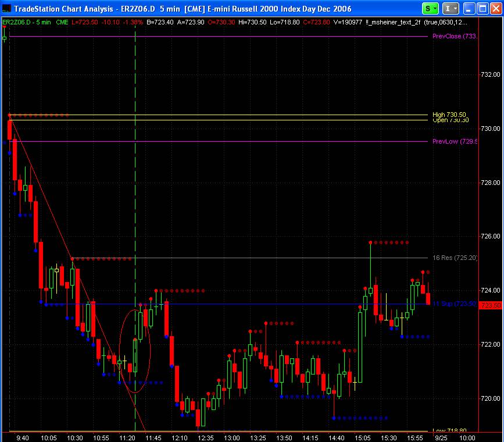Click the 9/25 date axis label
The width and height of the screenshot is (504, 442).
441,438
